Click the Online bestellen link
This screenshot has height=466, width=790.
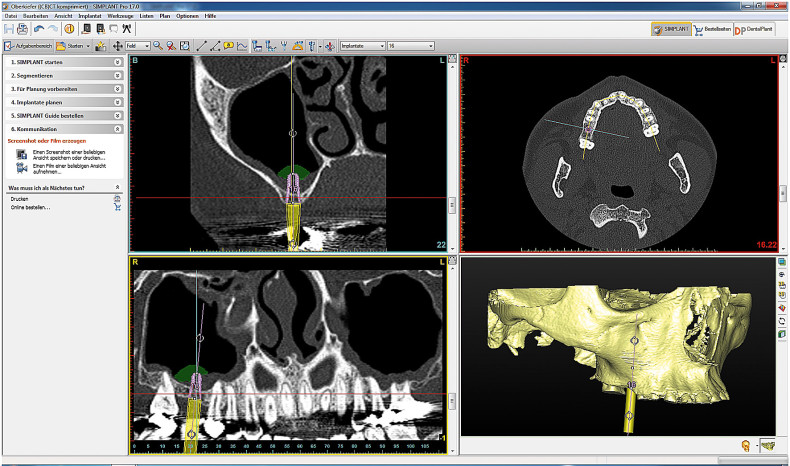[30, 207]
